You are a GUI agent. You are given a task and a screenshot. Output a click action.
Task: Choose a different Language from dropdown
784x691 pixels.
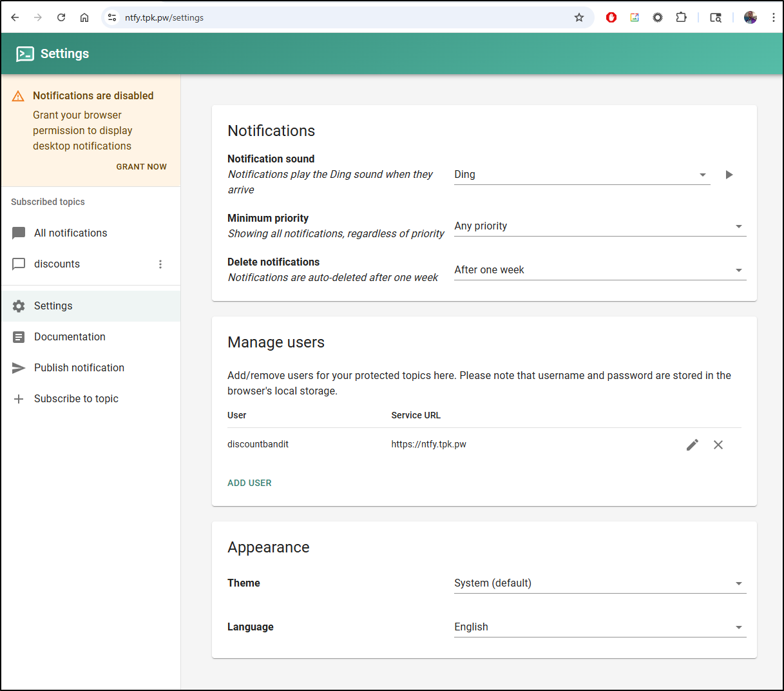point(599,627)
